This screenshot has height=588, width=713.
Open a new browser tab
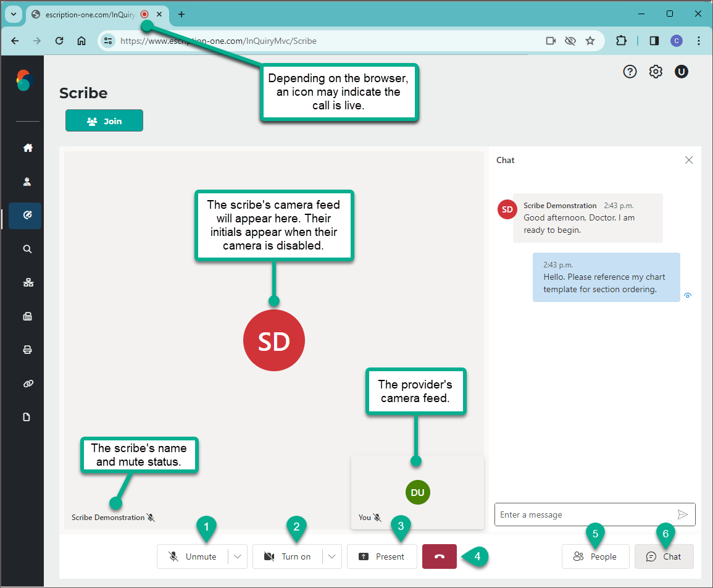(181, 14)
